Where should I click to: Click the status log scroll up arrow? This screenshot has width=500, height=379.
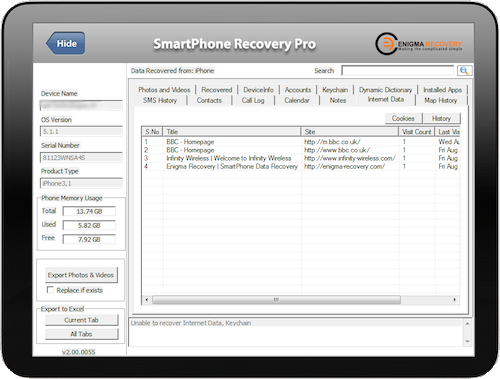(467, 324)
